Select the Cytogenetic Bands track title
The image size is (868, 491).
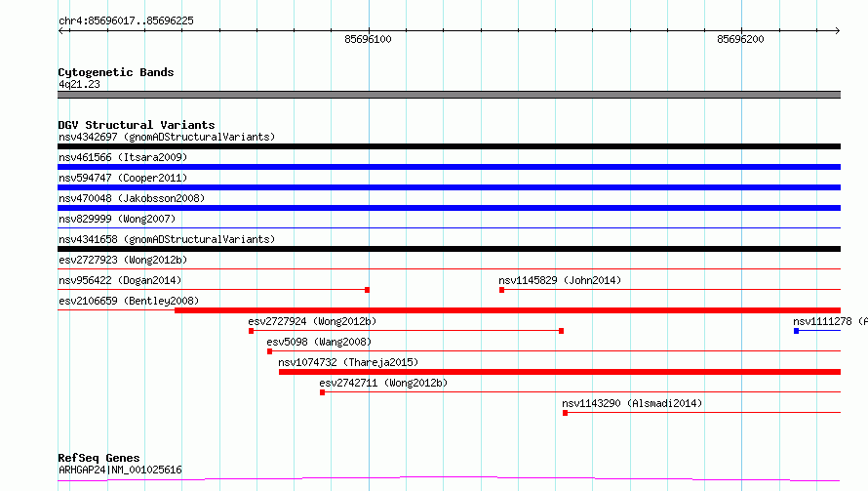point(116,72)
